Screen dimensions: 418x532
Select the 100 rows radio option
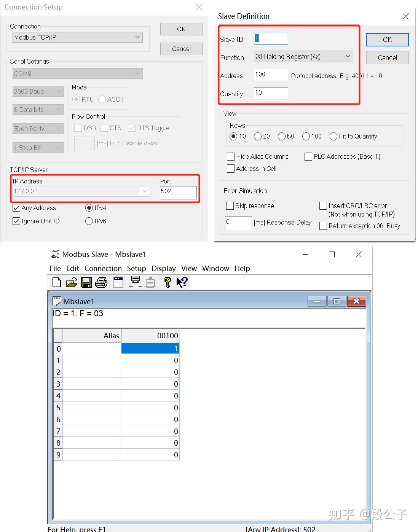pyautogui.click(x=306, y=136)
